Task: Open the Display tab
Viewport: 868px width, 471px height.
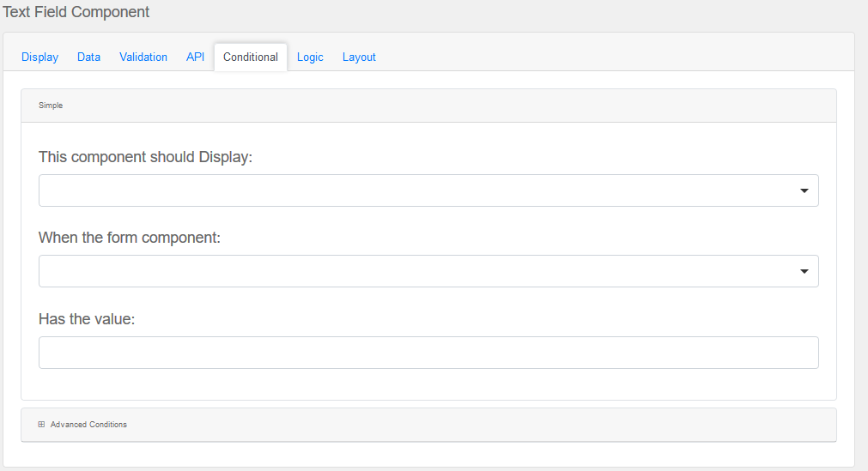Action: (39, 57)
